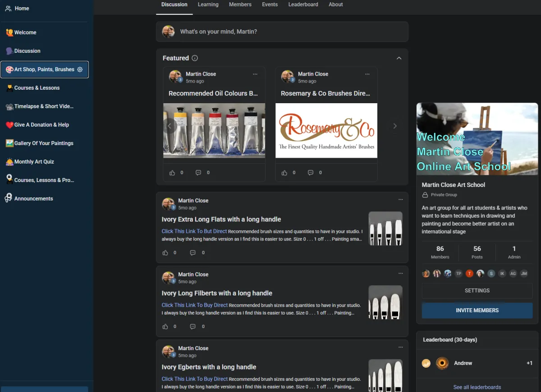Image resolution: width=541 pixels, height=392 pixels.
Task: Open options menu on Ivory Egberts post
Action: coord(400,347)
